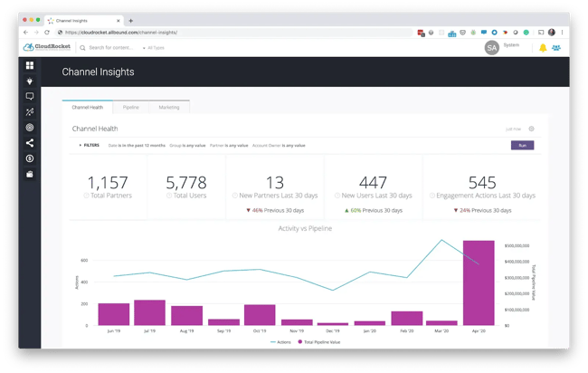Open the chat bubble sidebar icon
Image resolution: width=588 pixels, height=373 pixels.
(x=30, y=97)
